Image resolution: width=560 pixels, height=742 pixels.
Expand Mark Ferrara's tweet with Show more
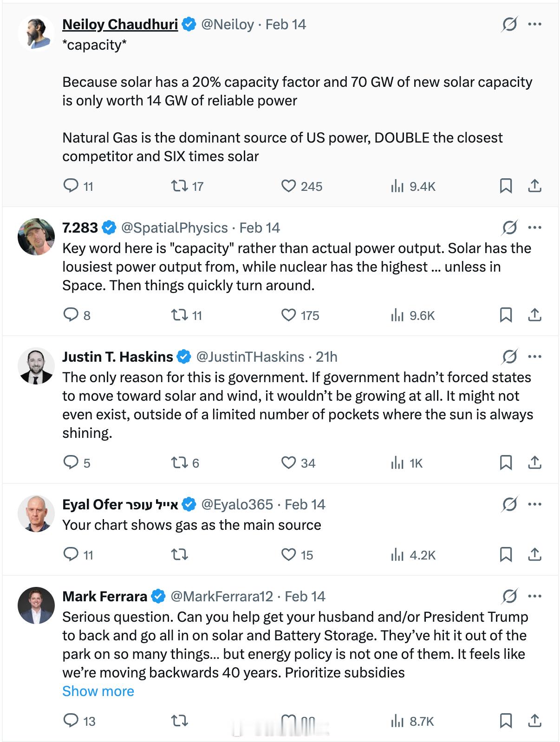tap(98, 691)
